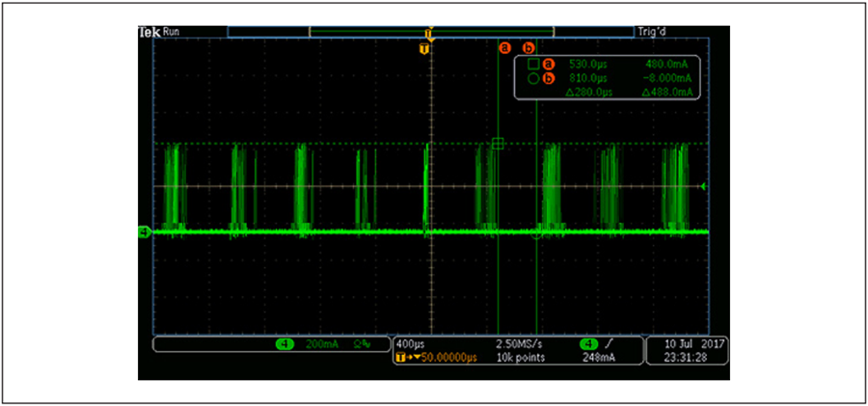
Task: Click the orange b badge in readout
Action: [548, 79]
